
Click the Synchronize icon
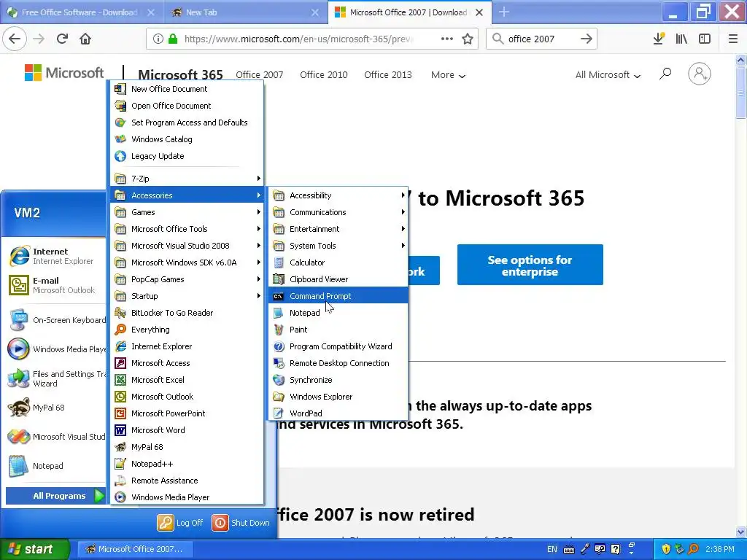tap(279, 379)
